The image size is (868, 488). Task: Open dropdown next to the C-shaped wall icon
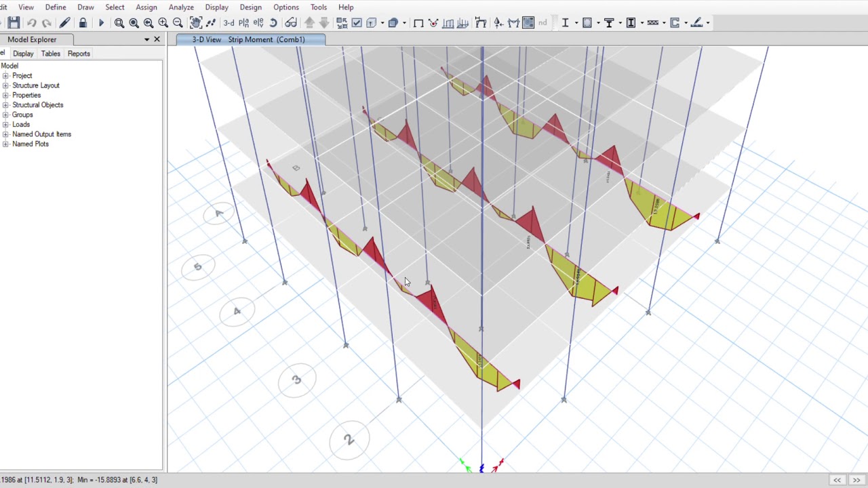[x=686, y=22]
